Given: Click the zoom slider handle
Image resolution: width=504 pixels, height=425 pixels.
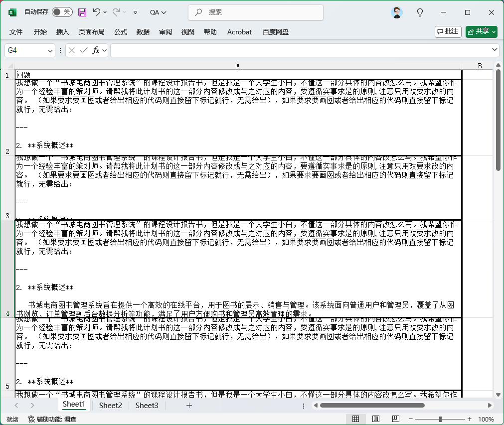Looking at the screenshot, I should click(440, 419).
